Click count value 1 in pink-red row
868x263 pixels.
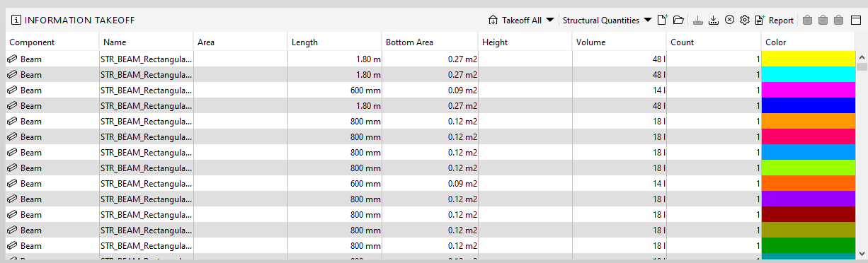pos(758,137)
